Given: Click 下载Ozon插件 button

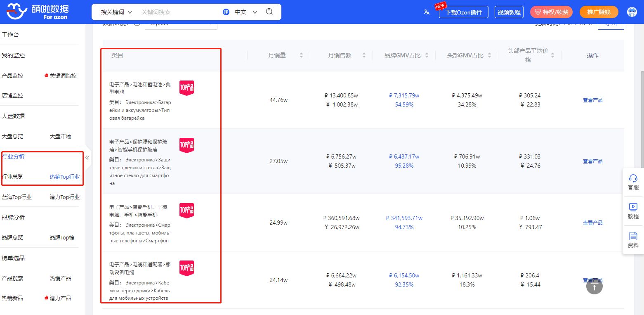Looking at the screenshot, I should pyautogui.click(x=464, y=12).
